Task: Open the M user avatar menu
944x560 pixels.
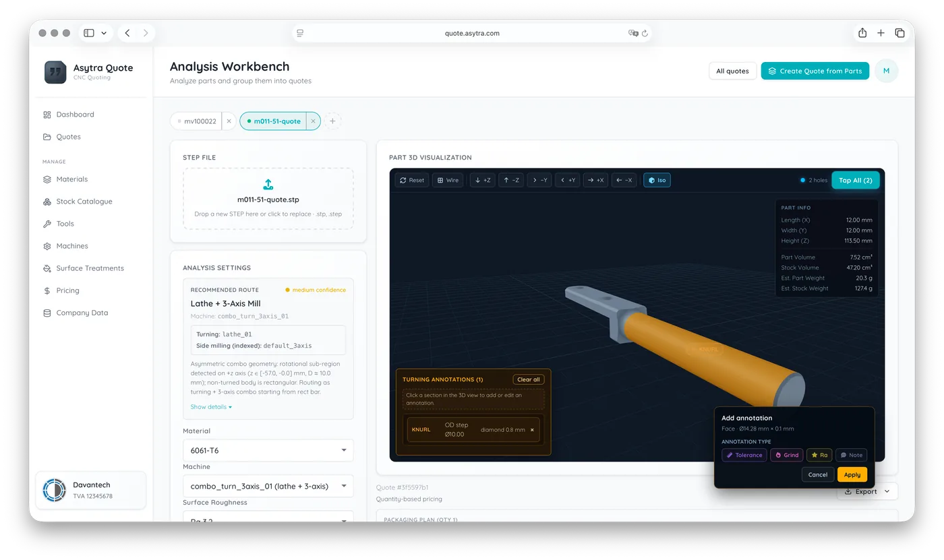Action: pos(886,71)
